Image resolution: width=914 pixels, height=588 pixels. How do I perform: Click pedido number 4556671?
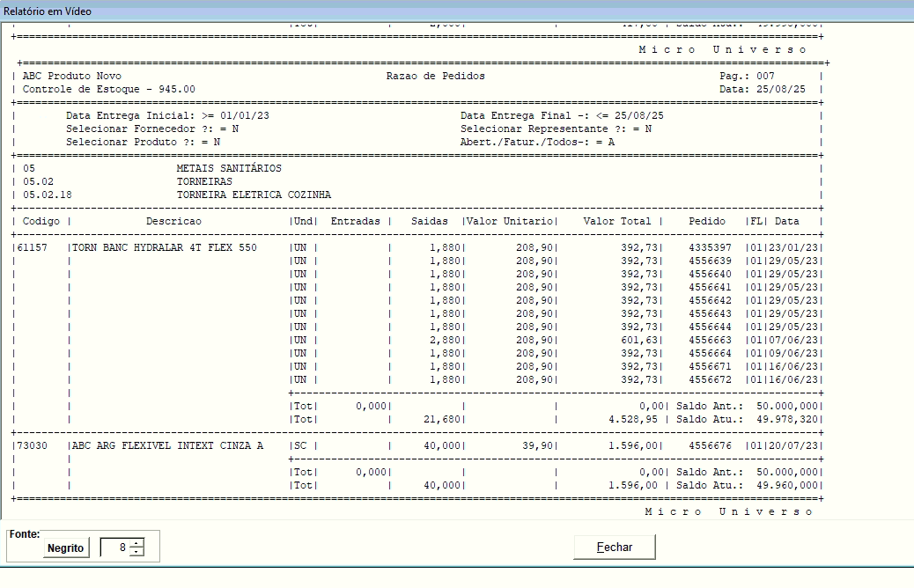coord(710,366)
